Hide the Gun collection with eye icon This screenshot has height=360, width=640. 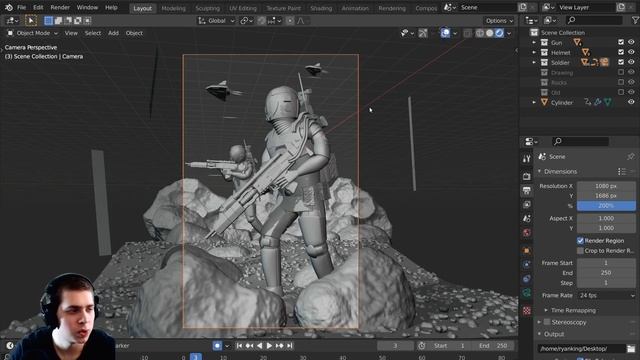pos(631,42)
